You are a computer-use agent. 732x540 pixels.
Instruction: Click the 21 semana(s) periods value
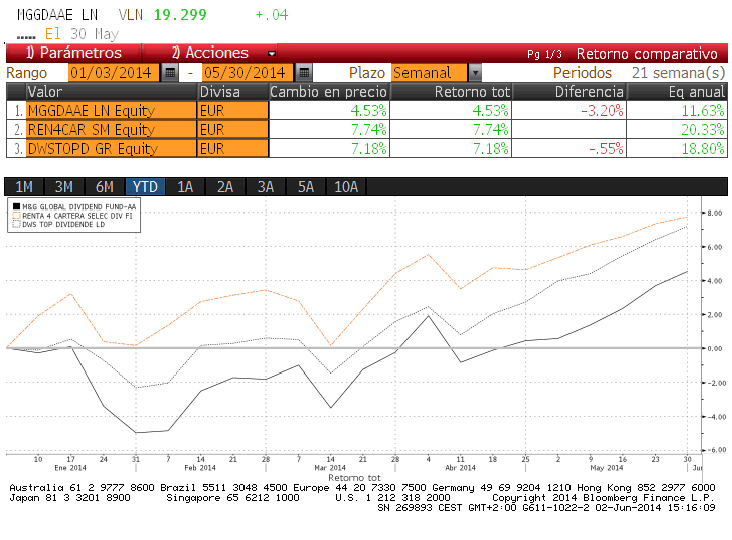[x=679, y=73]
